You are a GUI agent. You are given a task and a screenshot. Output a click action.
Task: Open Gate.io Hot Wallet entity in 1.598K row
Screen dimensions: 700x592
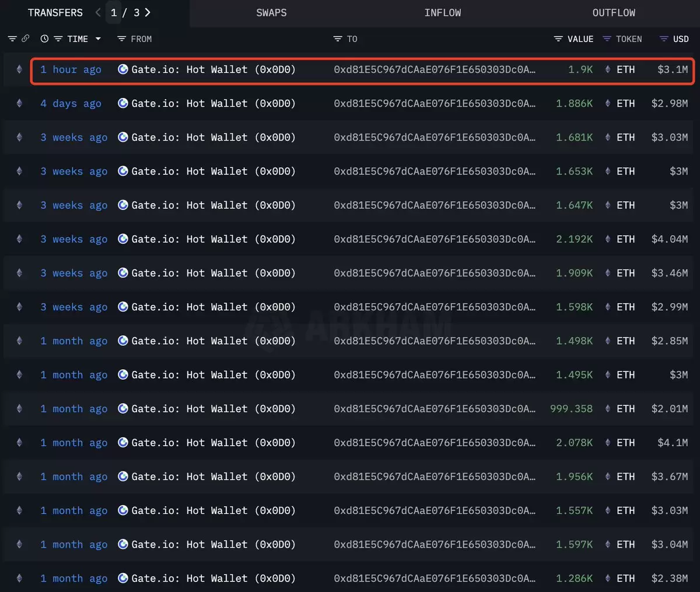(x=213, y=307)
